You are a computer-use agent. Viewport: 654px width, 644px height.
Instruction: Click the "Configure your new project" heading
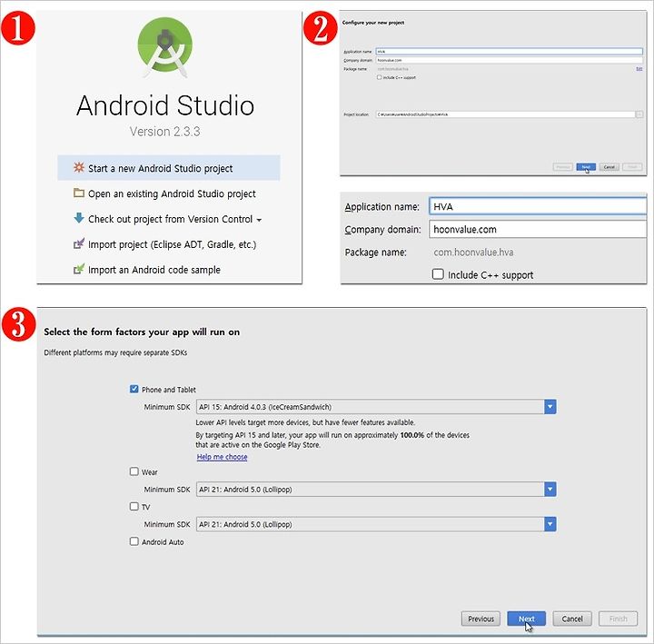click(x=373, y=23)
